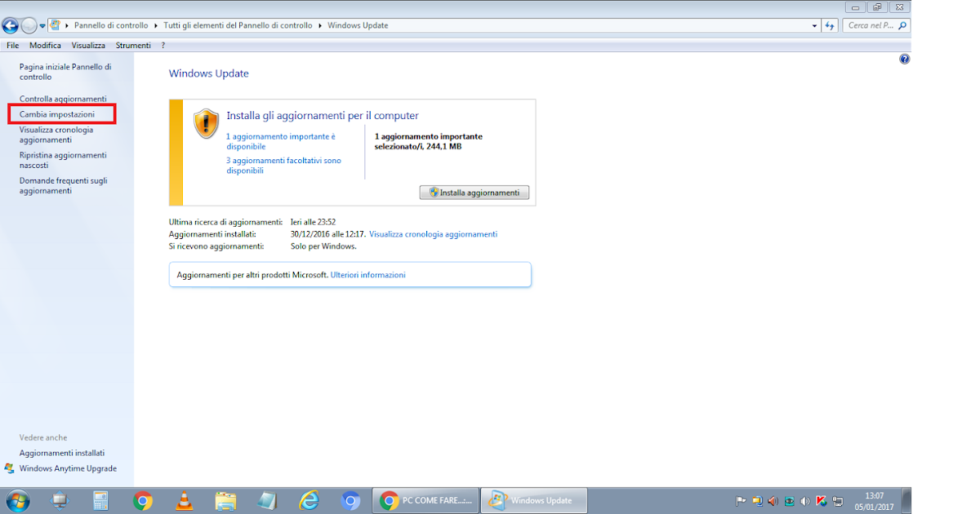Select 'Tutti gli elementi del Pannello di controllo' breadcrumb
The height and width of the screenshot is (514, 980).
click(x=237, y=25)
